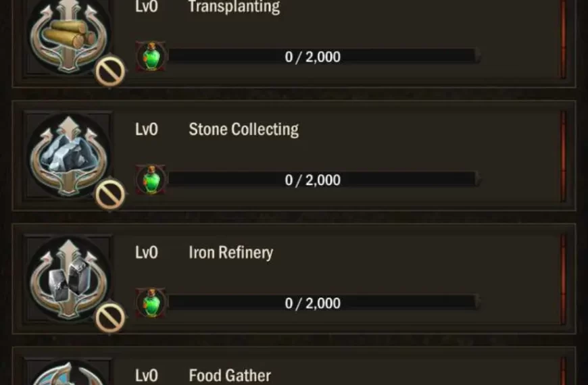Tap the Lv0 label beside Iron Refinery
Screen dimensions: 588x385
(x=147, y=253)
